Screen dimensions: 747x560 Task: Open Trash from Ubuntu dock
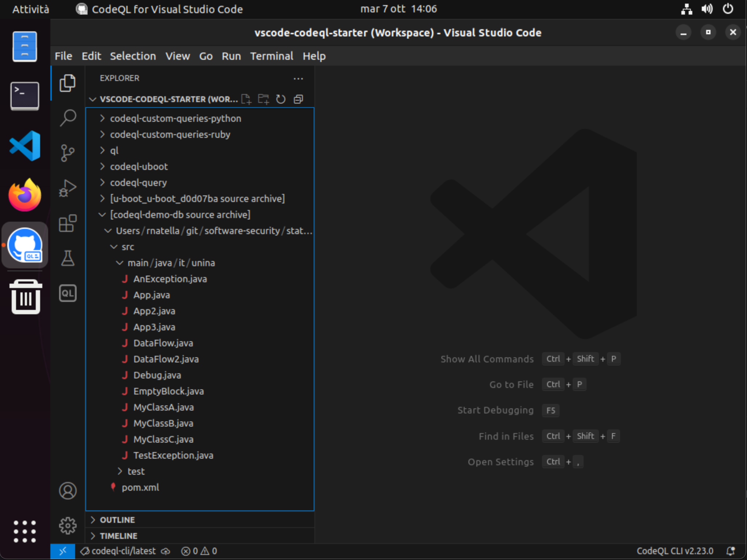[25, 297]
